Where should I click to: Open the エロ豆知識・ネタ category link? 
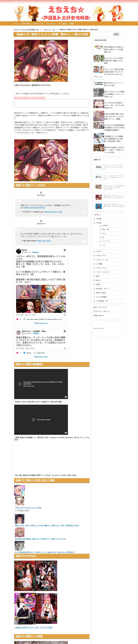[102, 301]
